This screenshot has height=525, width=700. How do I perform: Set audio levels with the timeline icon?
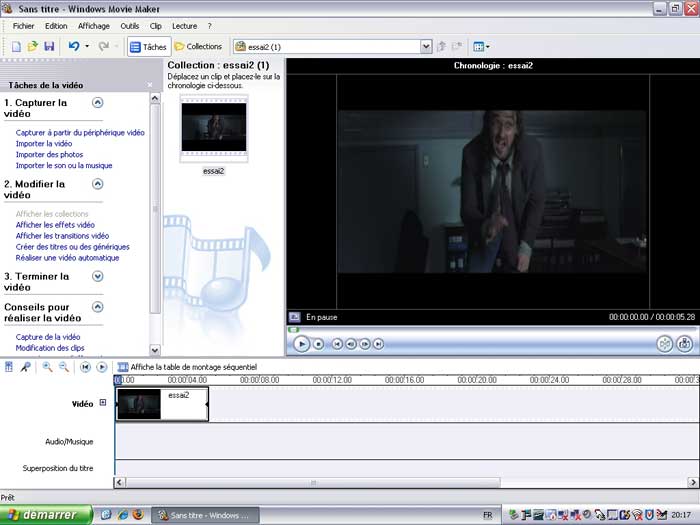click(8, 367)
